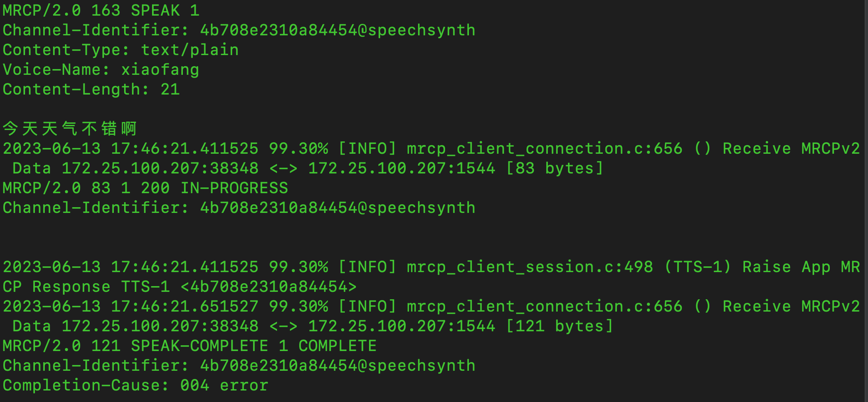
Task: Click the text/plain content type value
Action: click(190, 50)
